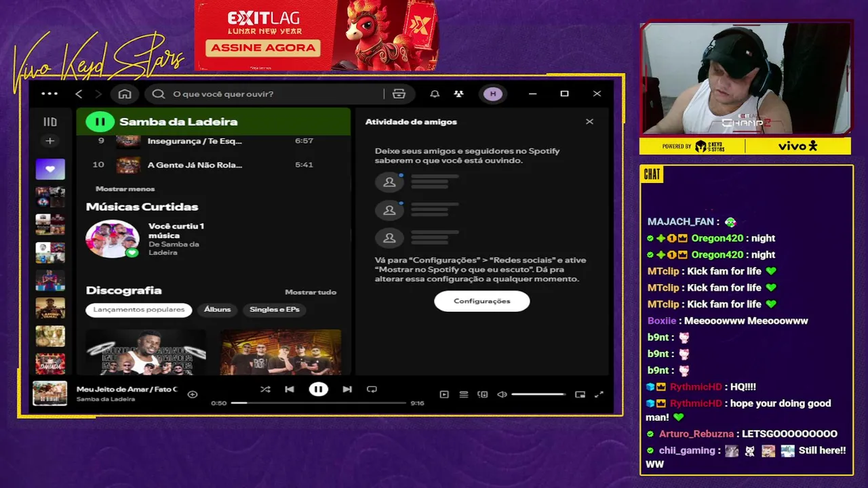
Task: Seek on the song progress bar
Action: click(318, 403)
